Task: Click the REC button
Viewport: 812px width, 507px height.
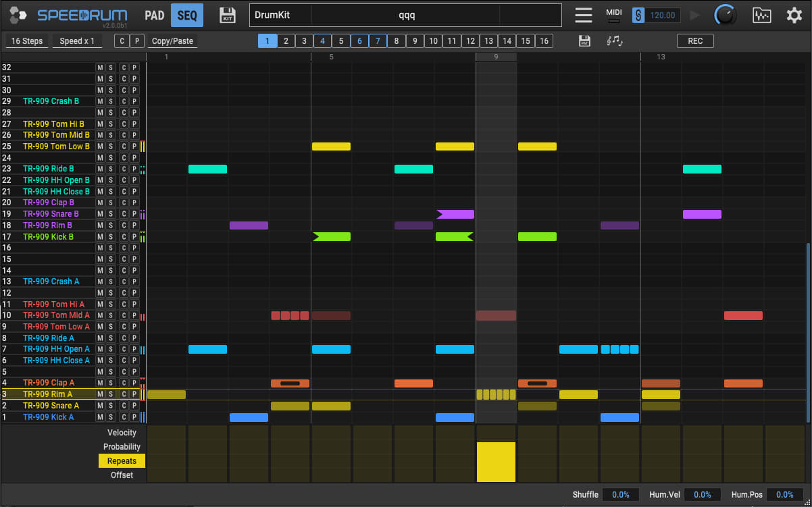Action: click(x=695, y=41)
